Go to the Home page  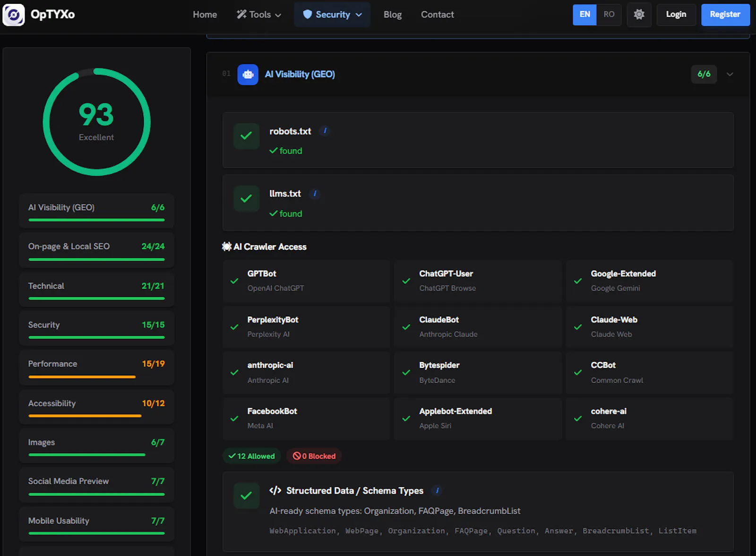(x=205, y=15)
